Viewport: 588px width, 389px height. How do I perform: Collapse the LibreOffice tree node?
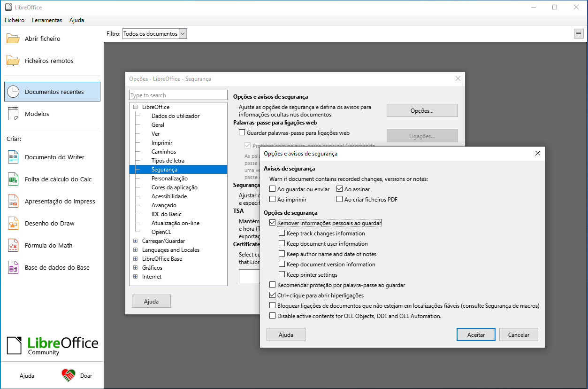point(136,107)
